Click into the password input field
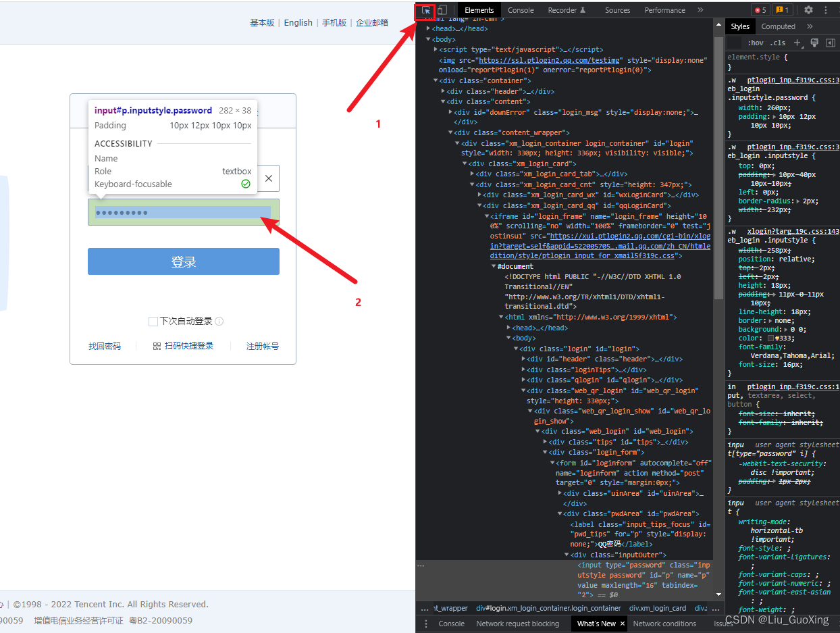The image size is (840, 633). pos(184,212)
